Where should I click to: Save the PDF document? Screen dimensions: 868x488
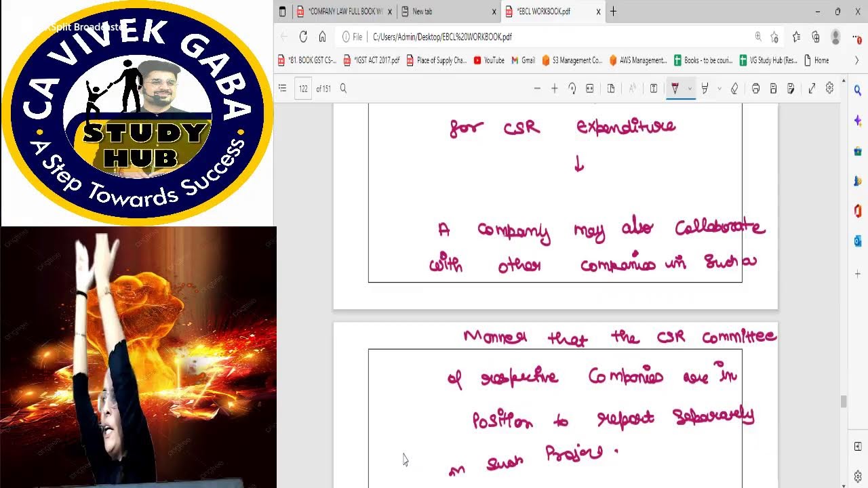click(773, 88)
